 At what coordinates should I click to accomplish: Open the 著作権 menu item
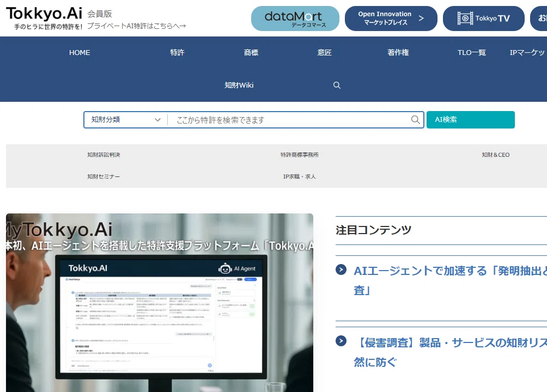398,53
